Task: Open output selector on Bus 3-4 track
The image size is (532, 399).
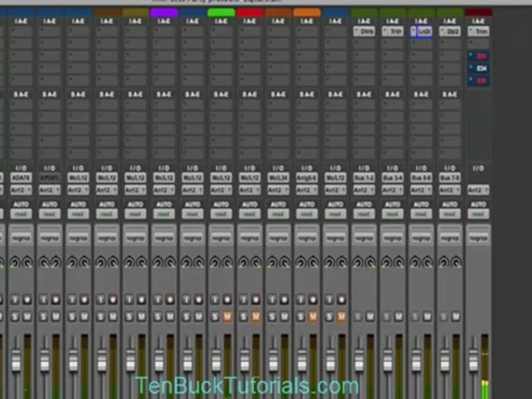Action: tap(392, 190)
